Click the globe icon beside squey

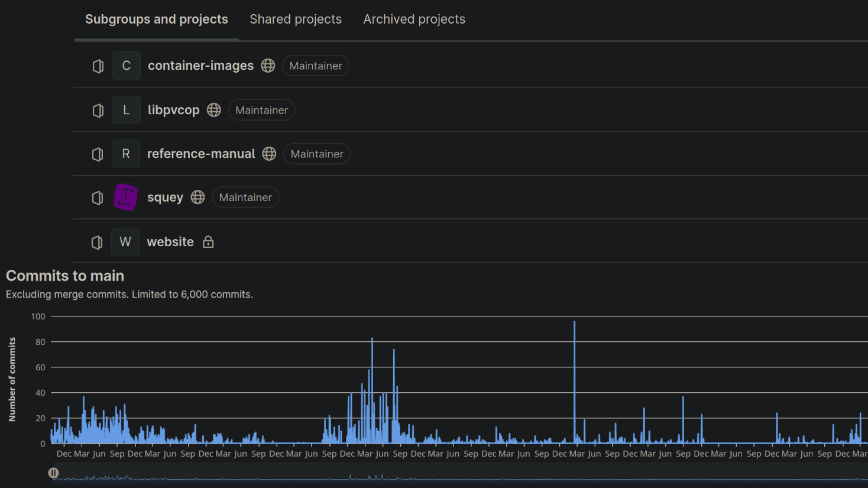[x=198, y=198]
